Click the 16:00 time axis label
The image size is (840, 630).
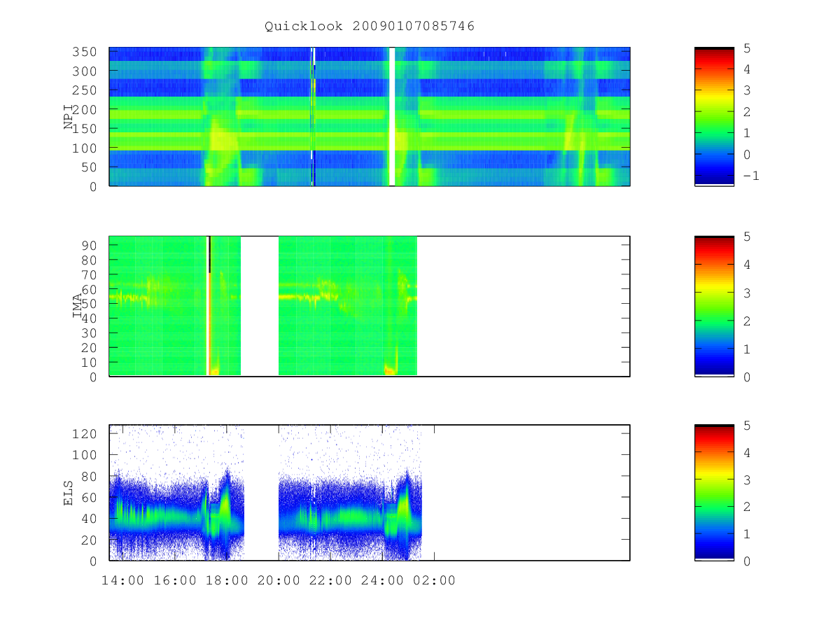click(x=175, y=581)
